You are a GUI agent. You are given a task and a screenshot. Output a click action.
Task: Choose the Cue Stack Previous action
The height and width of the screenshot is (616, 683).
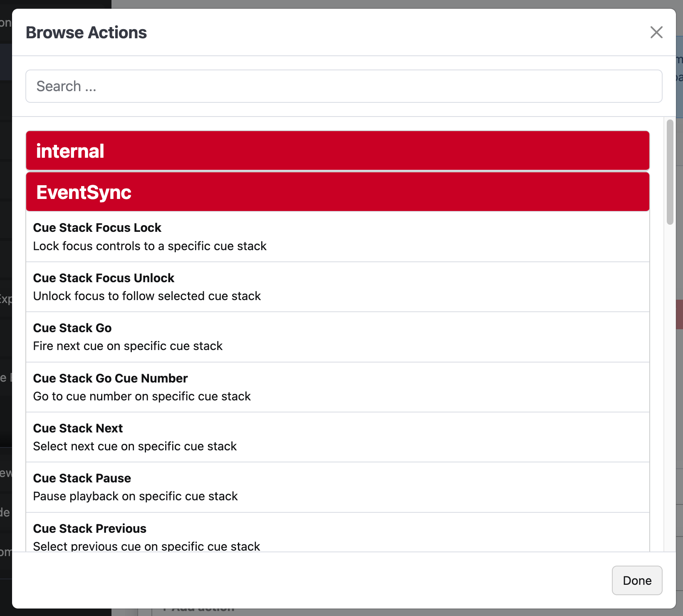pyautogui.click(x=338, y=532)
